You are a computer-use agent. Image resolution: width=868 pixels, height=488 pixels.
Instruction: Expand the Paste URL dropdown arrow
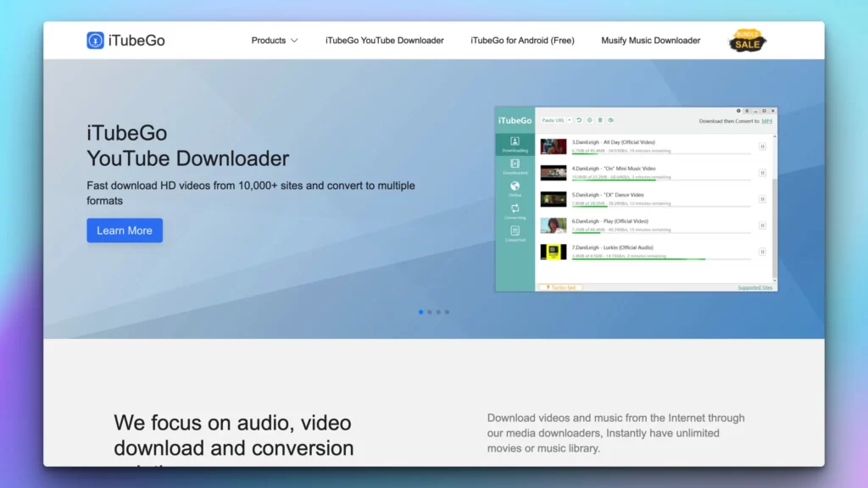[569, 120]
